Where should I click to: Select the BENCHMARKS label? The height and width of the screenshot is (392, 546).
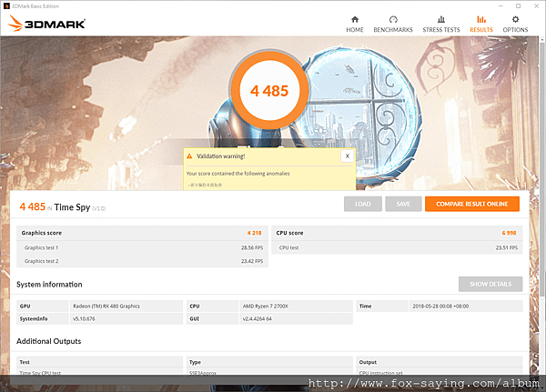393,30
